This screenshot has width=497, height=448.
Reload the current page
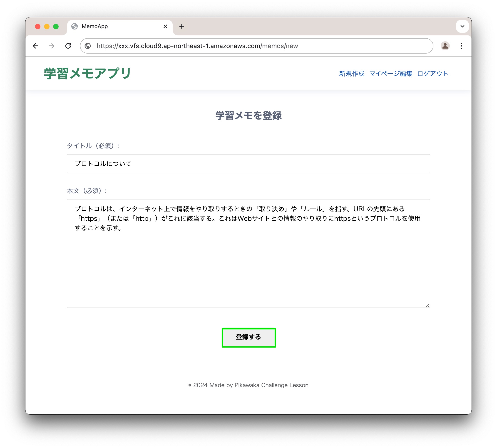pos(68,46)
